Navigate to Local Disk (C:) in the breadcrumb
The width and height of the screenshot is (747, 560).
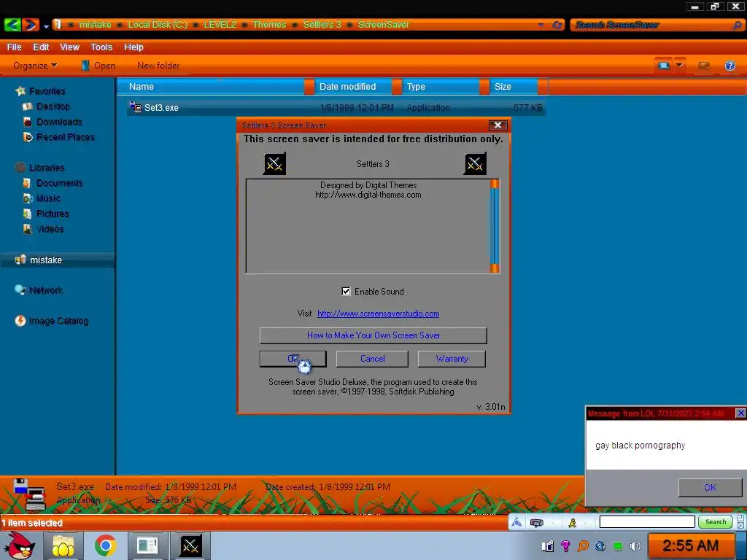158,24
